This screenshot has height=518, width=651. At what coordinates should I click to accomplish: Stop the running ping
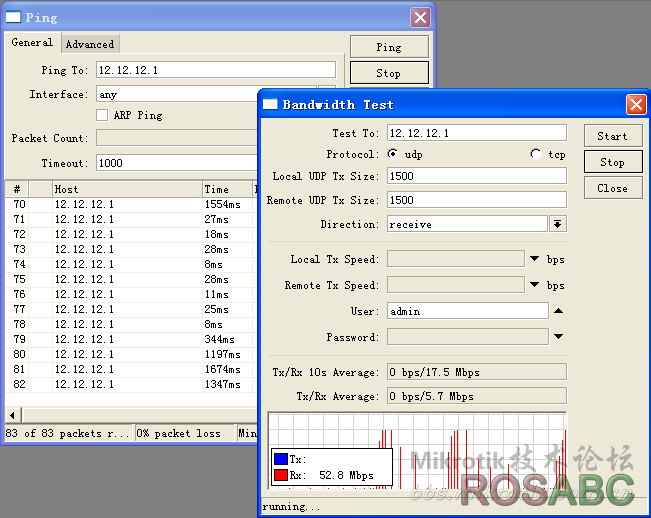click(389, 73)
